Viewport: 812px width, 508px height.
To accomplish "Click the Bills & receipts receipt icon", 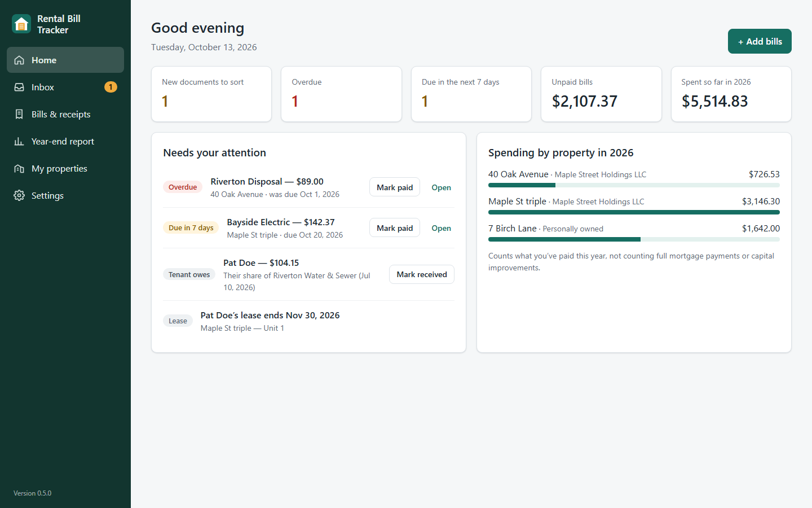I will click(19, 114).
